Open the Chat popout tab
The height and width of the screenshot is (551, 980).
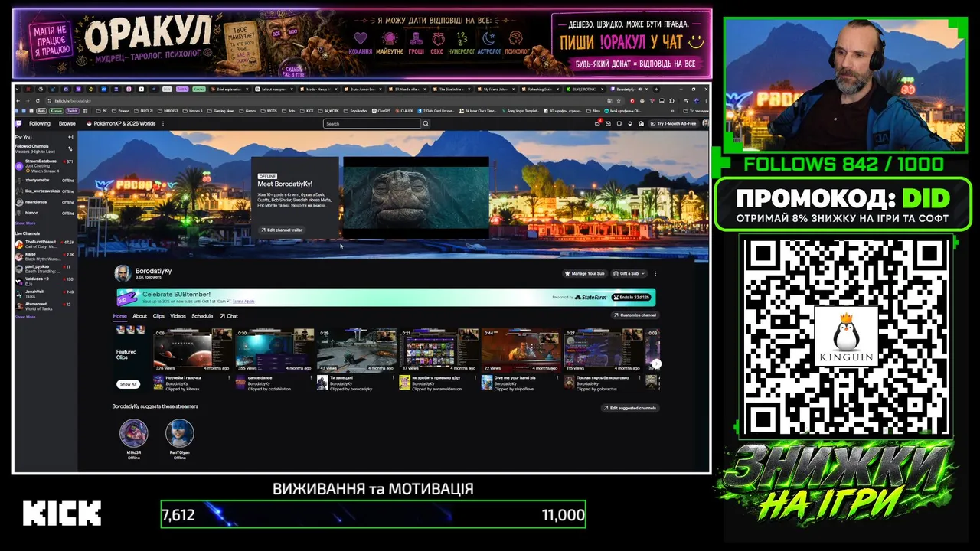pyautogui.click(x=229, y=316)
